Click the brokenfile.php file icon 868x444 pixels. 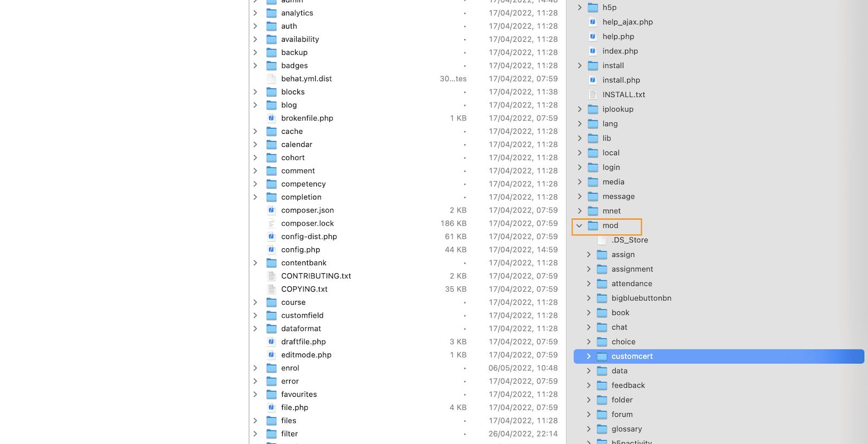point(271,118)
